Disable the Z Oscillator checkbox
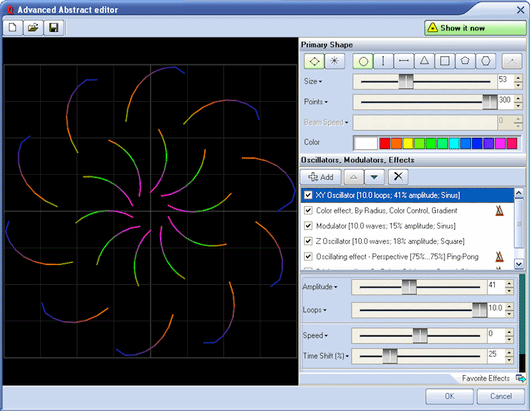Viewport: 530px width, 411px height. (308, 241)
